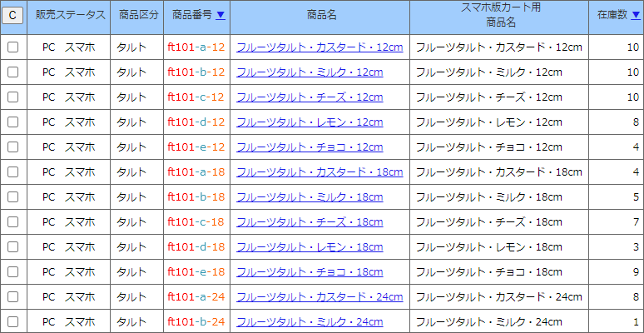Screen dimensions: 644x333
Task: Click smartphone cart name フルーツタルト・カスタード・24cm
Action: (x=499, y=296)
